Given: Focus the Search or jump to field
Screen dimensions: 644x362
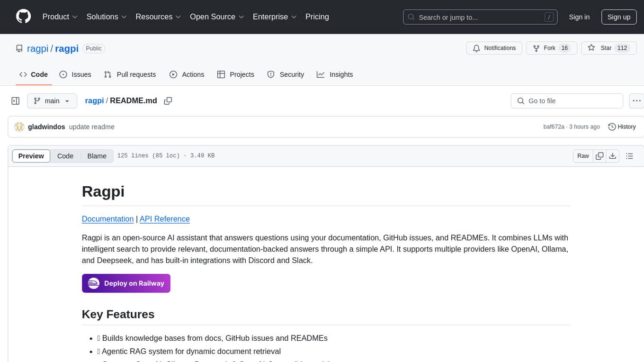Looking at the screenshot, I should pos(480,17).
